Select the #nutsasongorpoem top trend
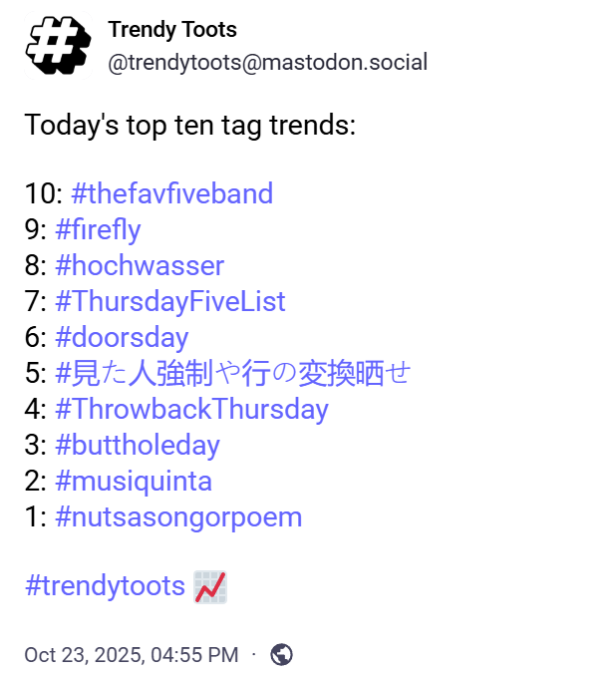The height and width of the screenshot is (677, 616). 178,517
